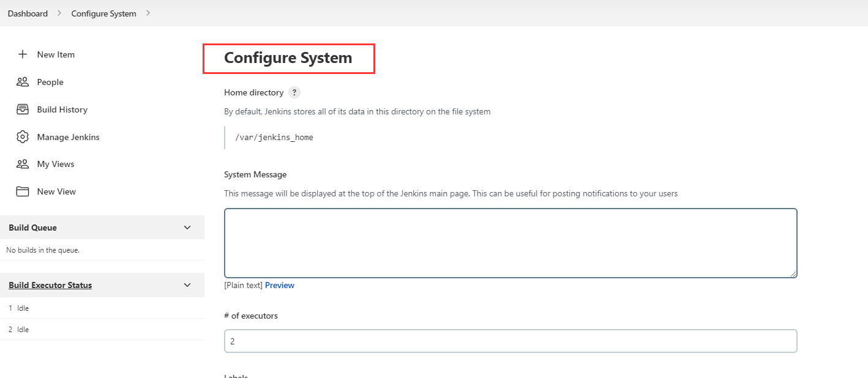
Task: Click the My Views icon
Action: tap(23, 164)
